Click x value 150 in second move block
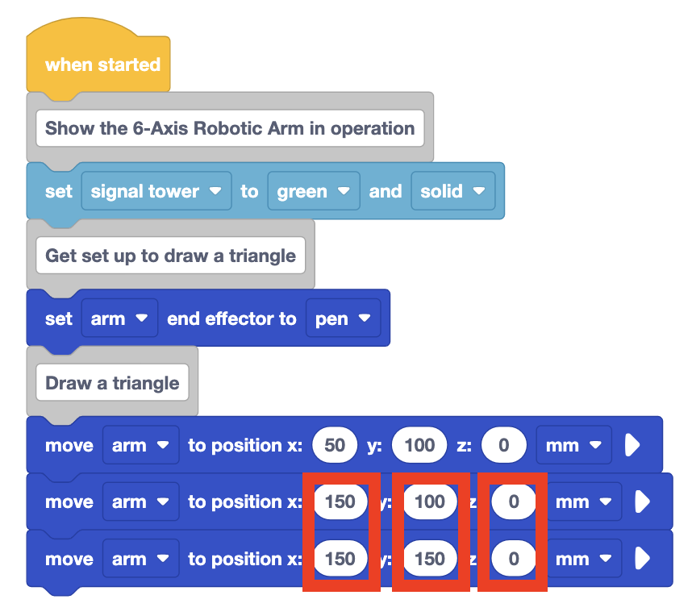Viewport: 692px width, 616px height. (340, 502)
